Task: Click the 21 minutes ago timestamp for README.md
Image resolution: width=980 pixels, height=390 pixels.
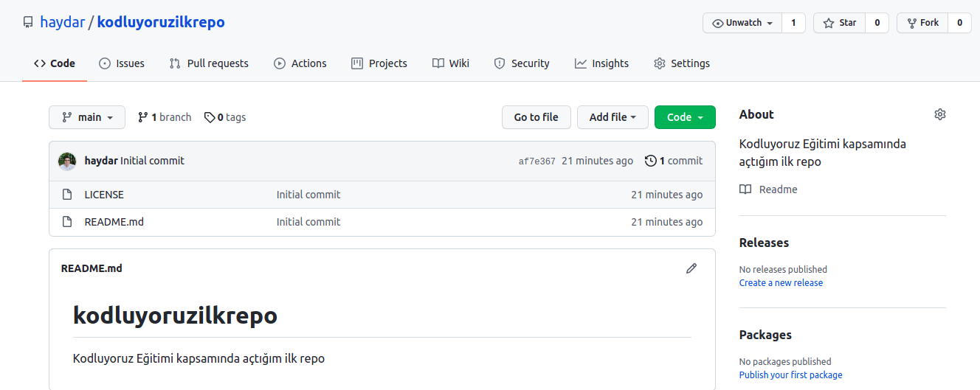Action: point(667,222)
